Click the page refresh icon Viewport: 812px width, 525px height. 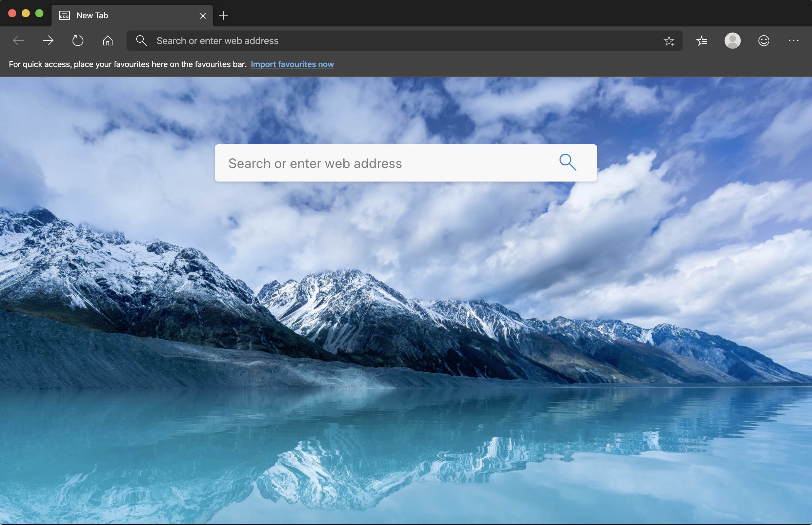78,40
